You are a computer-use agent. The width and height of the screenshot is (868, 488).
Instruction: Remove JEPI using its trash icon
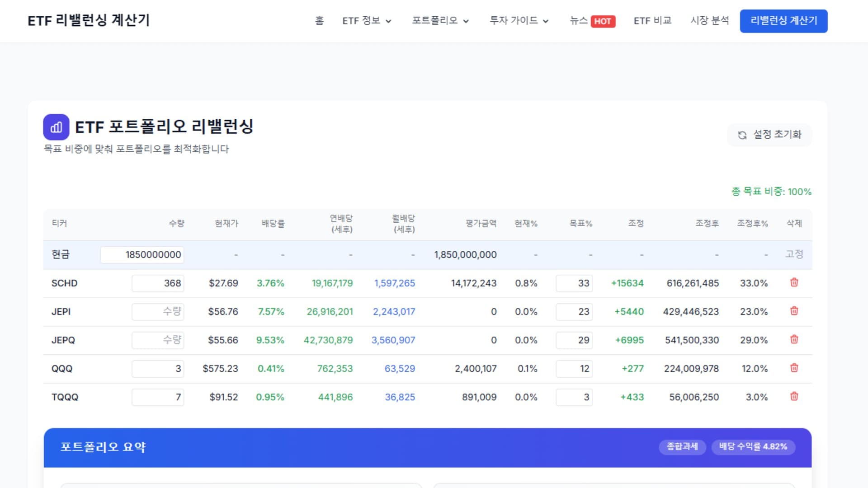794,311
